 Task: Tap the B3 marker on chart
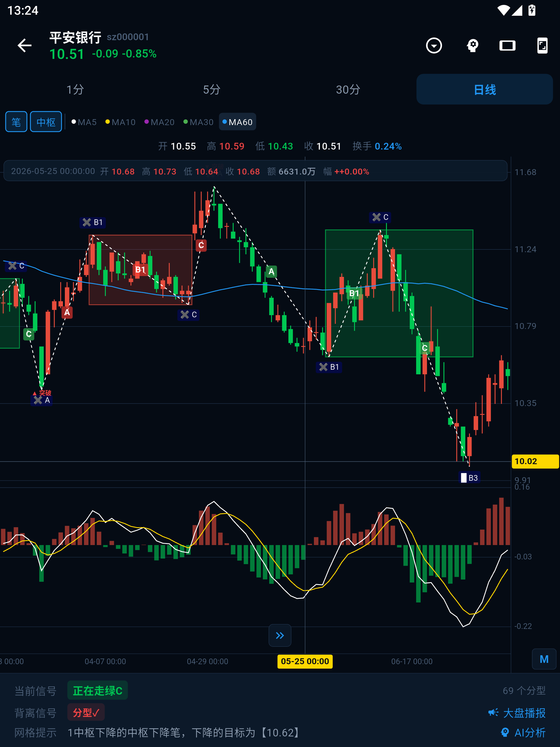pos(469,477)
